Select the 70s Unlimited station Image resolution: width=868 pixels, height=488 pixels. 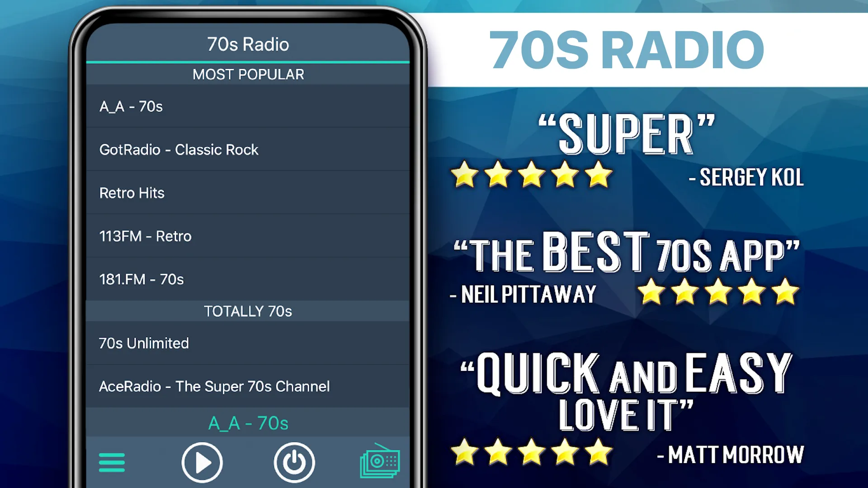[x=248, y=343]
